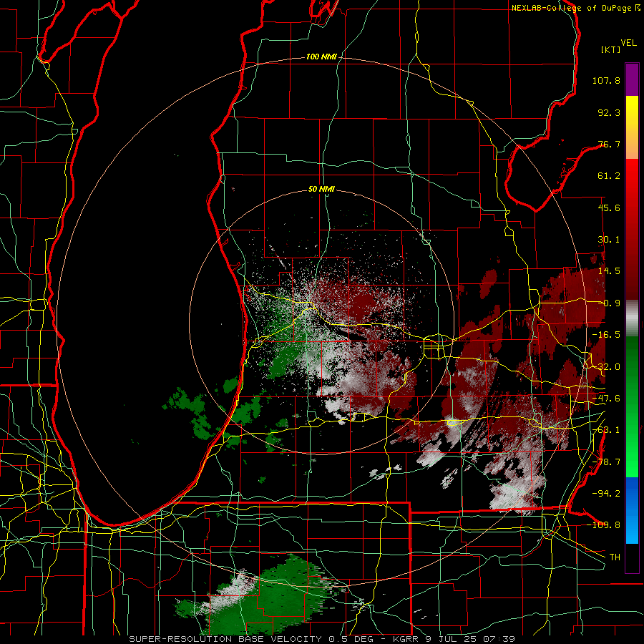Click the purple top segment of color scale

pyautogui.click(x=632, y=80)
